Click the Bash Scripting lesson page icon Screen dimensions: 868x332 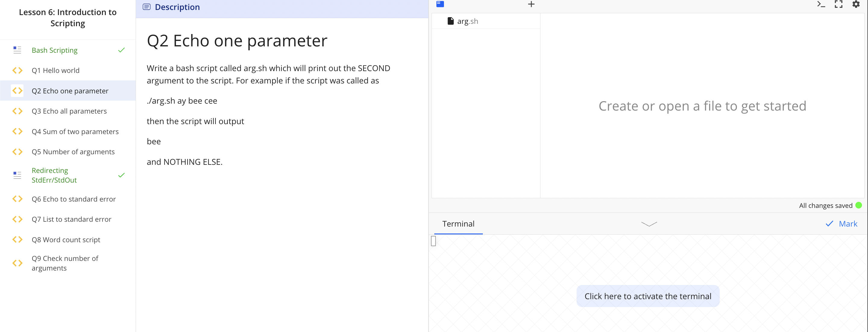point(17,50)
